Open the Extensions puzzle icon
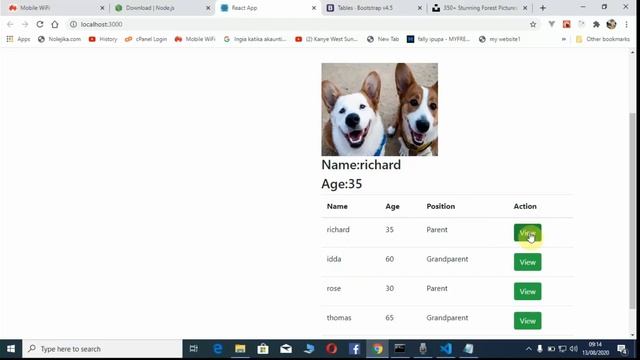640x360 pixels. click(x=596, y=24)
